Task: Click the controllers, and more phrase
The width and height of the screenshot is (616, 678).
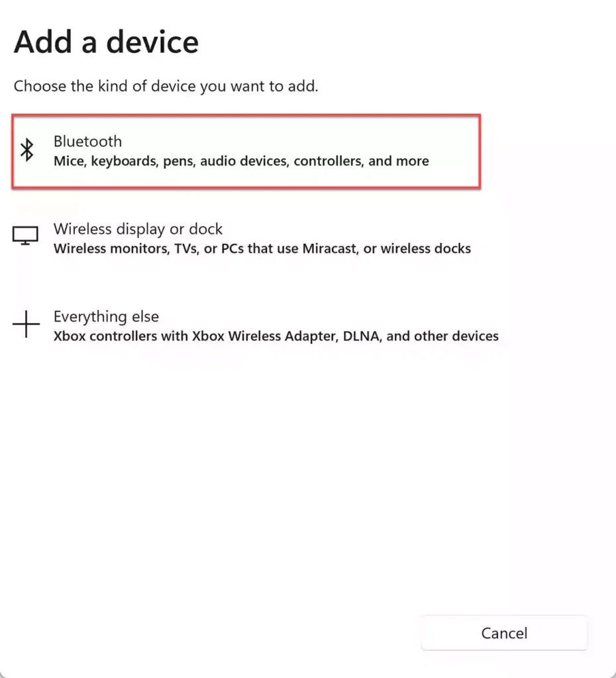Action: [x=361, y=161]
